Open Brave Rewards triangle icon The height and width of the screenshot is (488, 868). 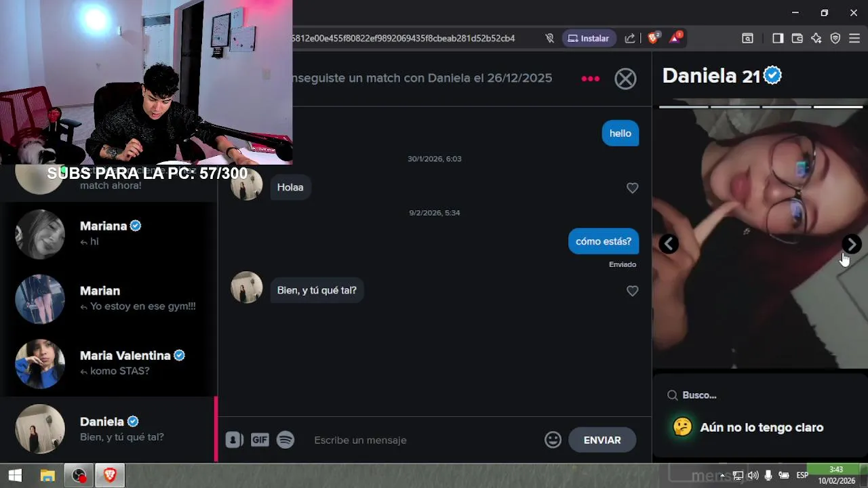[x=675, y=38]
